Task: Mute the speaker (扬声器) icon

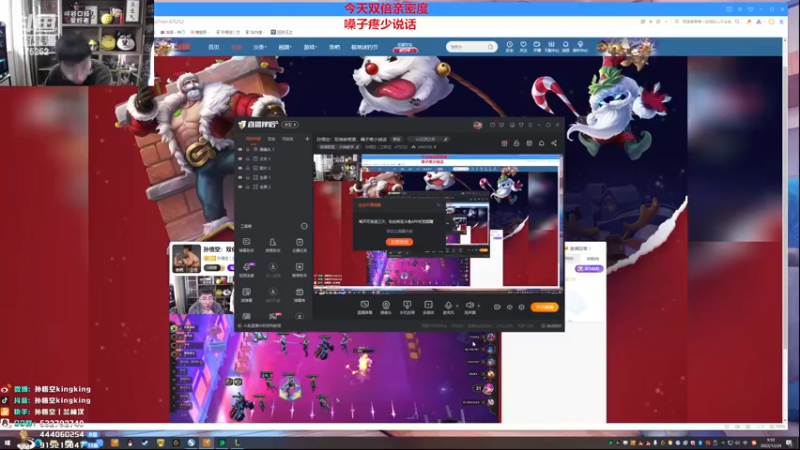Action: [470, 307]
